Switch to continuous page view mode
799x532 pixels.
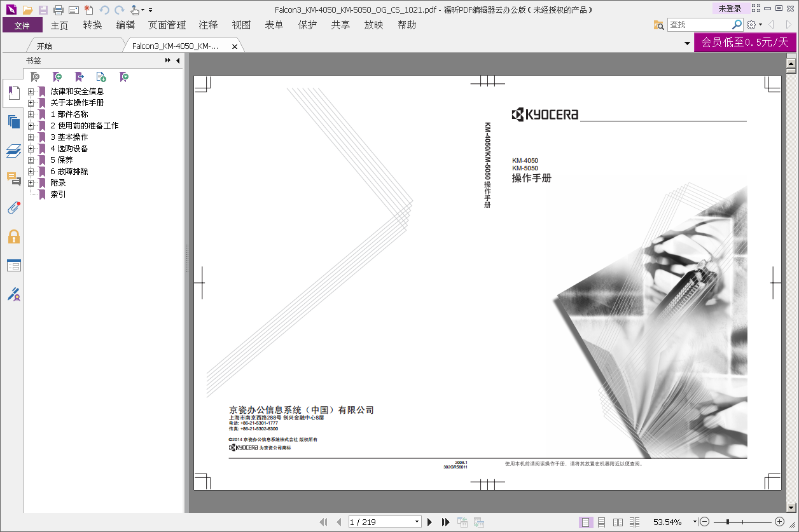pyautogui.click(x=601, y=522)
